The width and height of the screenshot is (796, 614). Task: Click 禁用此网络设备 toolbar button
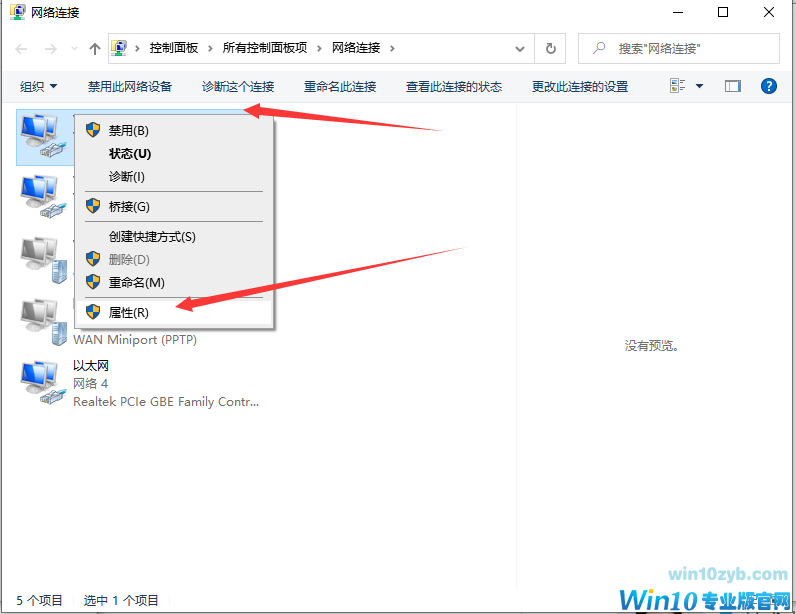[x=130, y=87]
